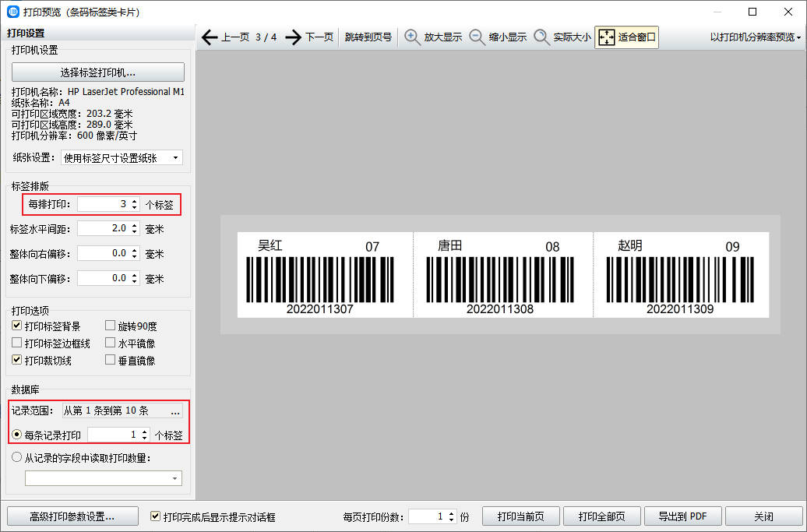
Task: Enable 水平镜像 checkbox
Action: pos(110,343)
